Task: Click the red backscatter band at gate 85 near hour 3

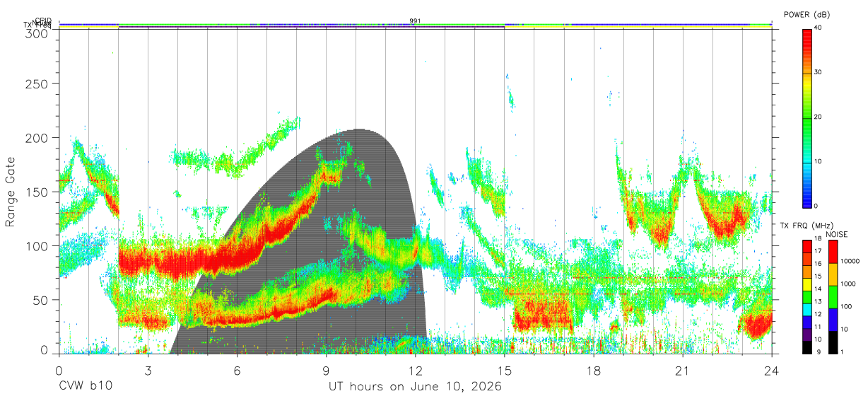Action: click(148, 260)
